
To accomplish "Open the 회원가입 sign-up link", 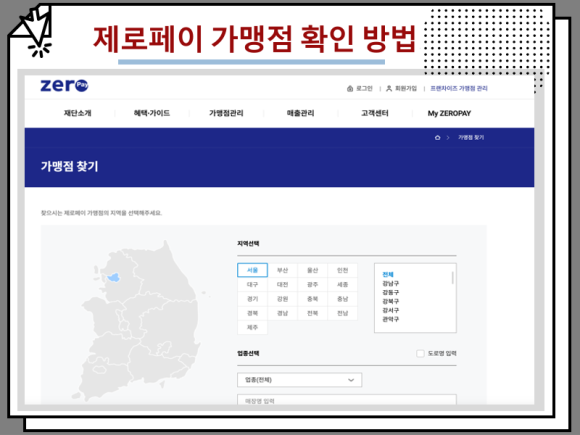I will tap(401, 88).
